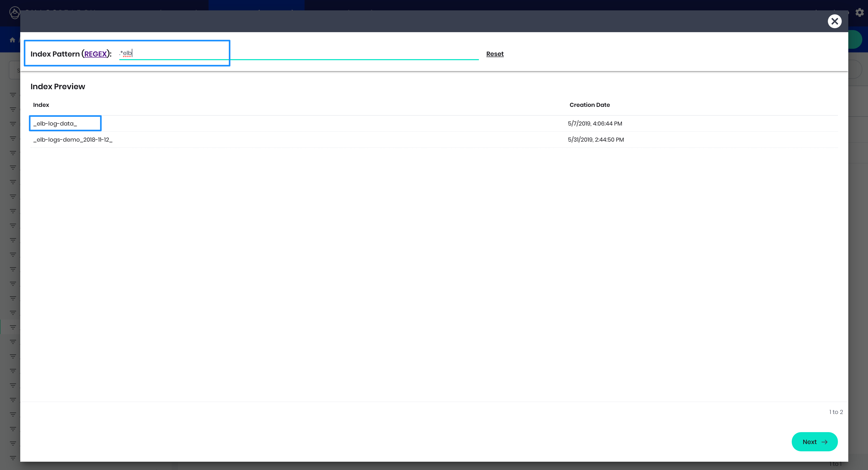
Task: Open the REGEX help link
Action: coord(95,54)
